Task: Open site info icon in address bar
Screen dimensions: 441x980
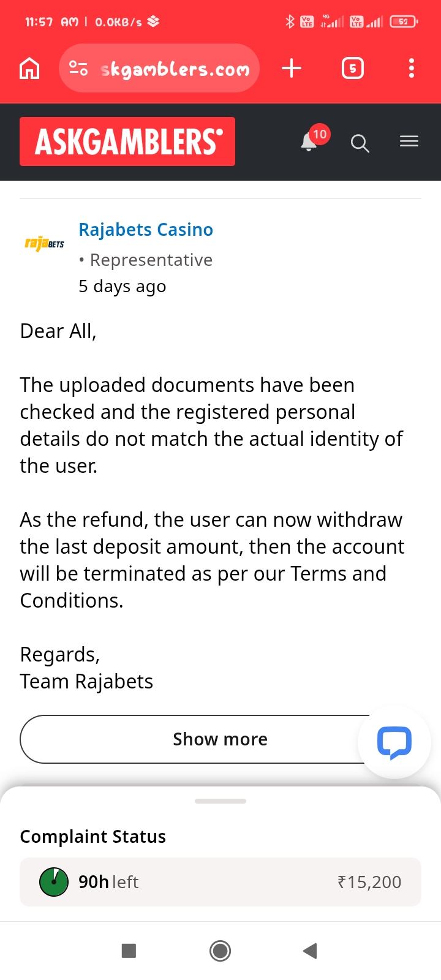Action: (78, 69)
